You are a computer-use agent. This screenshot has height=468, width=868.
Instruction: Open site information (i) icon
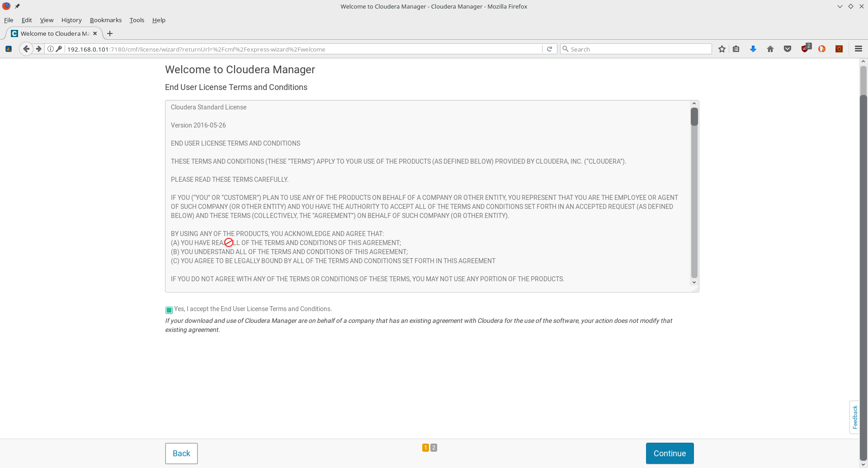click(51, 49)
